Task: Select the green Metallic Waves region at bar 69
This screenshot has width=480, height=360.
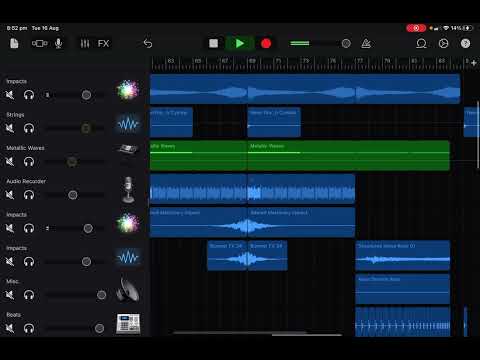Action: tap(348, 155)
